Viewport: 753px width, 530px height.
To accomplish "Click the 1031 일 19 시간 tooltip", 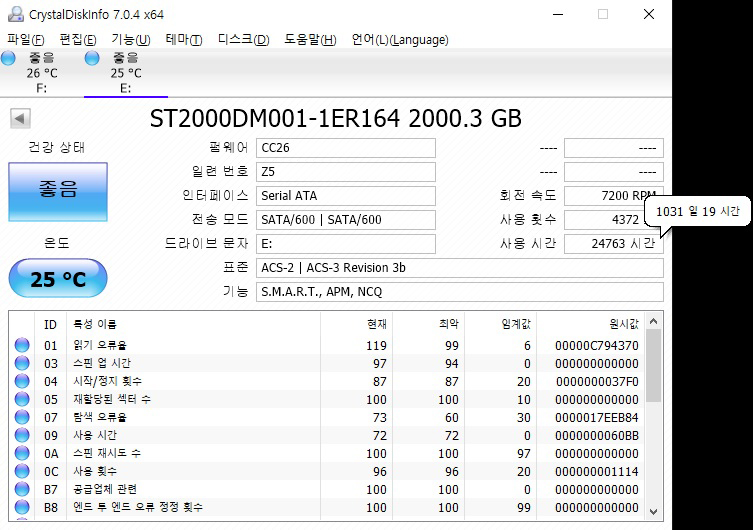I will coord(697,211).
